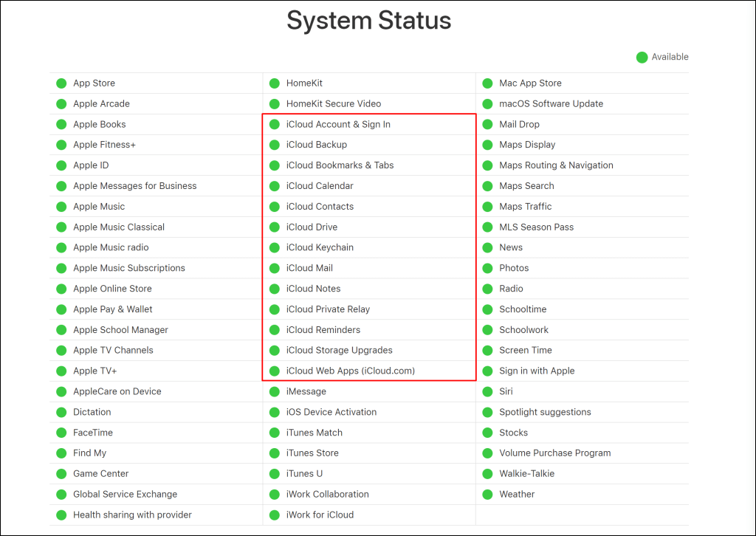The width and height of the screenshot is (756, 536).
Task: Click the status dot for iMessage
Action: pyautogui.click(x=275, y=391)
